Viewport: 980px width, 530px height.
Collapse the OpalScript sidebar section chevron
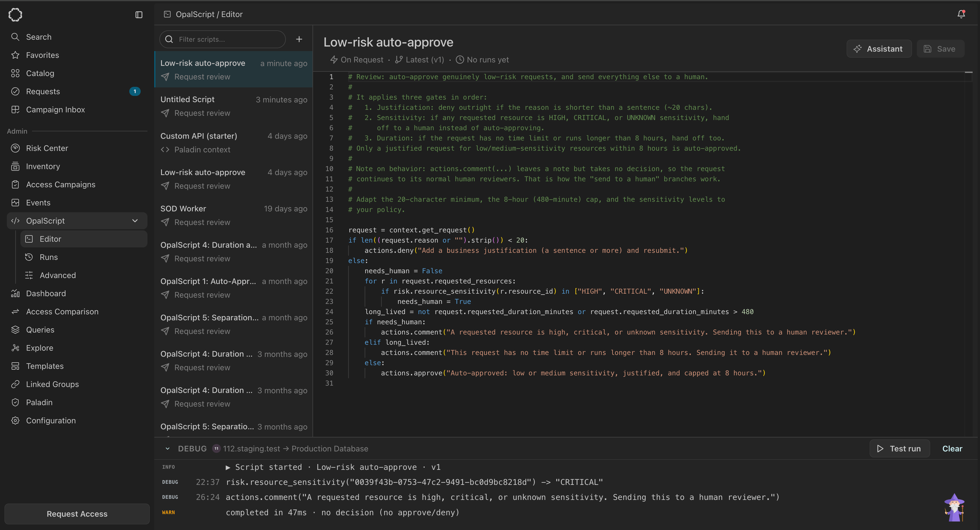click(x=135, y=221)
